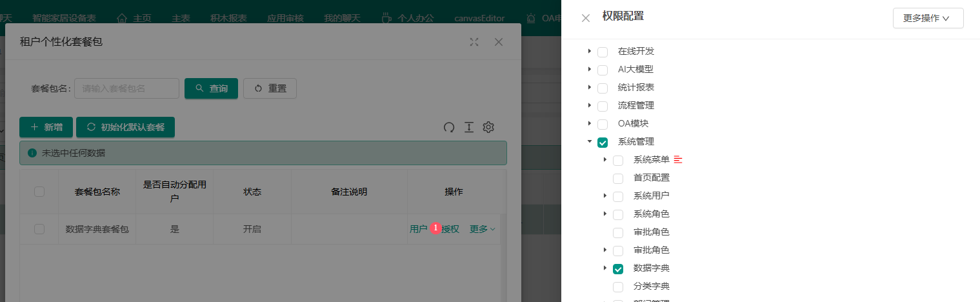Screen dimensions: 980x302
Task: Click the refresh icon above the table
Action: pos(449,127)
